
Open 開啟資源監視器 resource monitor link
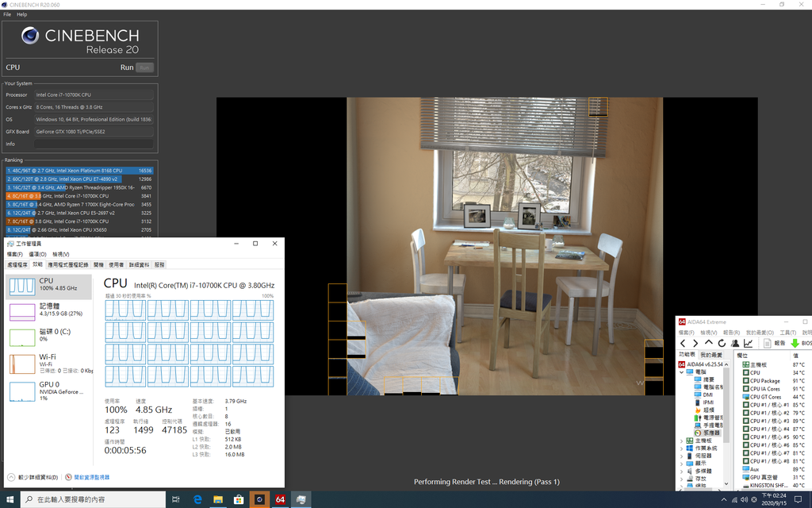pos(87,477)
